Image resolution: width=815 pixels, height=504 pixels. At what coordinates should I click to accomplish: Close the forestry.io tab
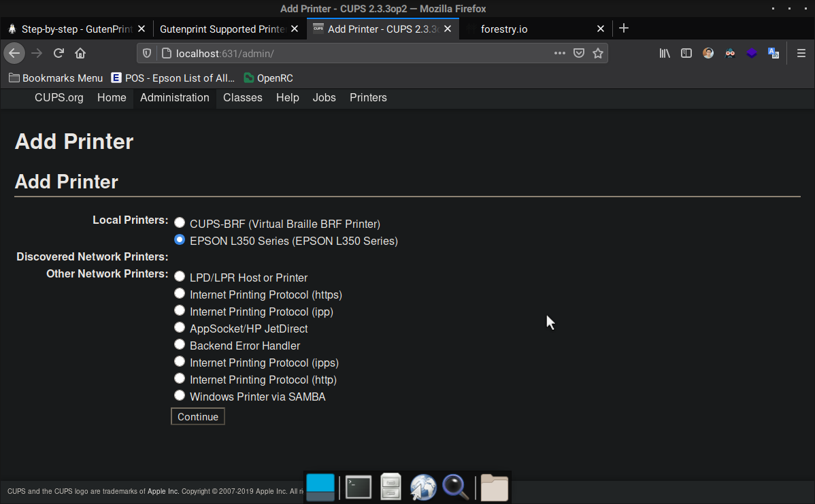pos(600,29)
